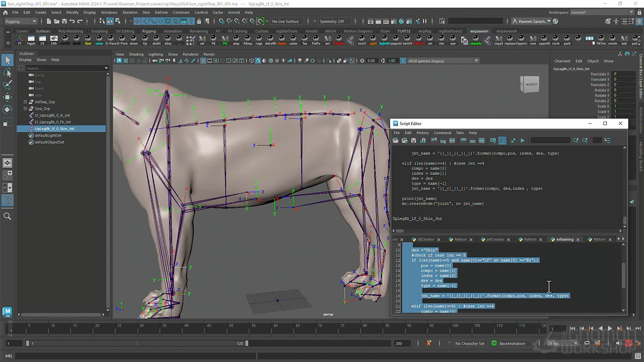Click Symmetry: Off button
The width and height of the screenshot is (644, 362).
point(332,21)
